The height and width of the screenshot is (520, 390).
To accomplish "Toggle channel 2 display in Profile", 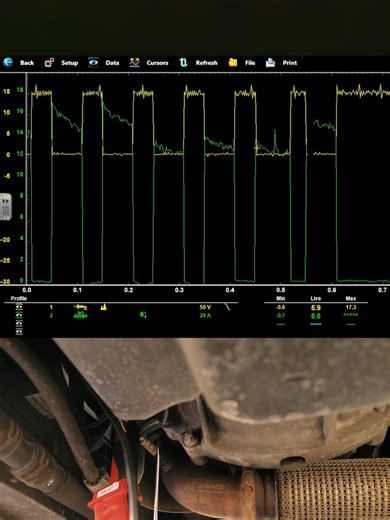I will tap(19, 315).
